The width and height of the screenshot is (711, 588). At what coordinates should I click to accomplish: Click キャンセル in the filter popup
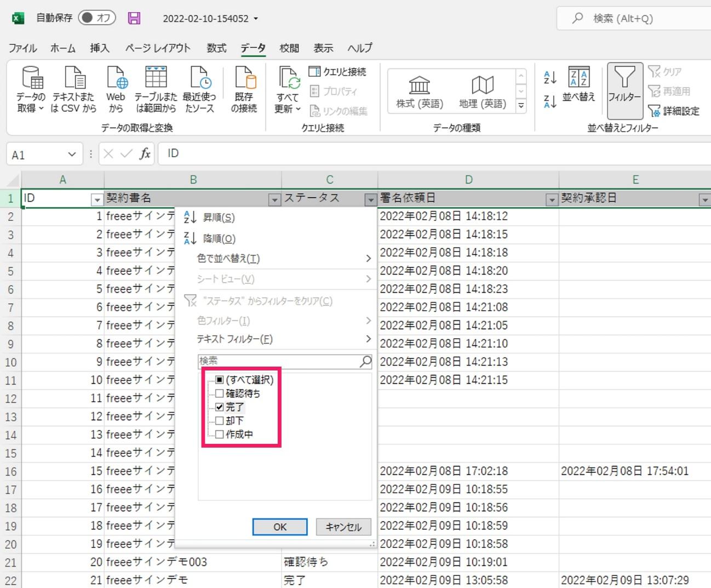coord(343,527)
